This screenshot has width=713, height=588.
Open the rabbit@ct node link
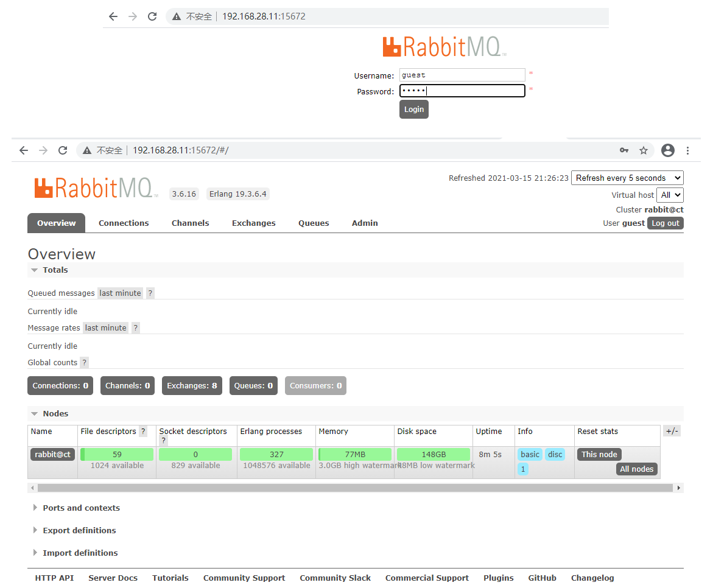(x=53, y=454)
